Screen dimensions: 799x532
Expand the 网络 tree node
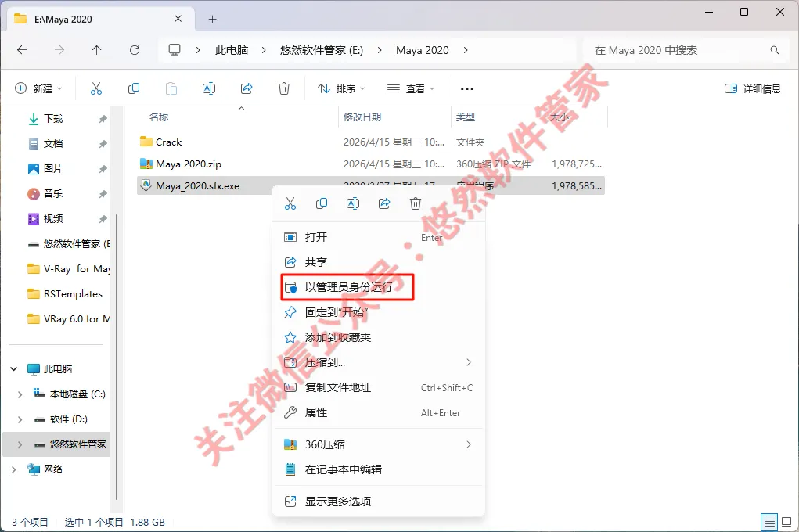point(14,469)
